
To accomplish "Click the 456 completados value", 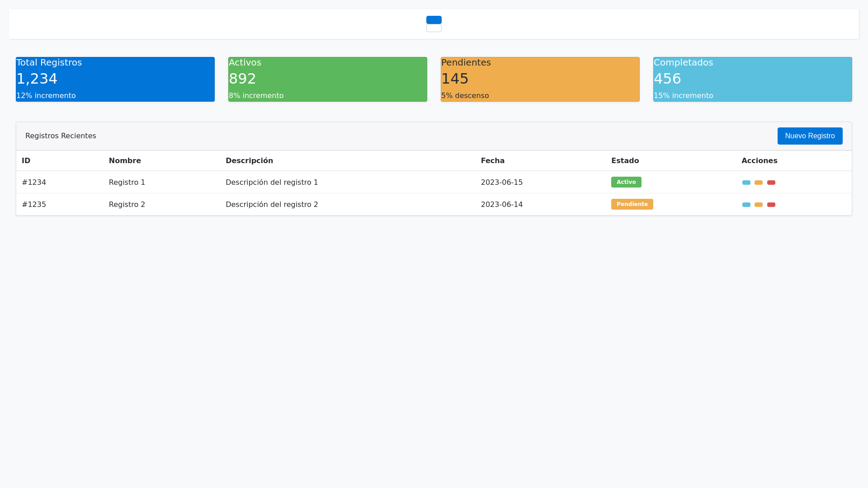I will [667, 79].
